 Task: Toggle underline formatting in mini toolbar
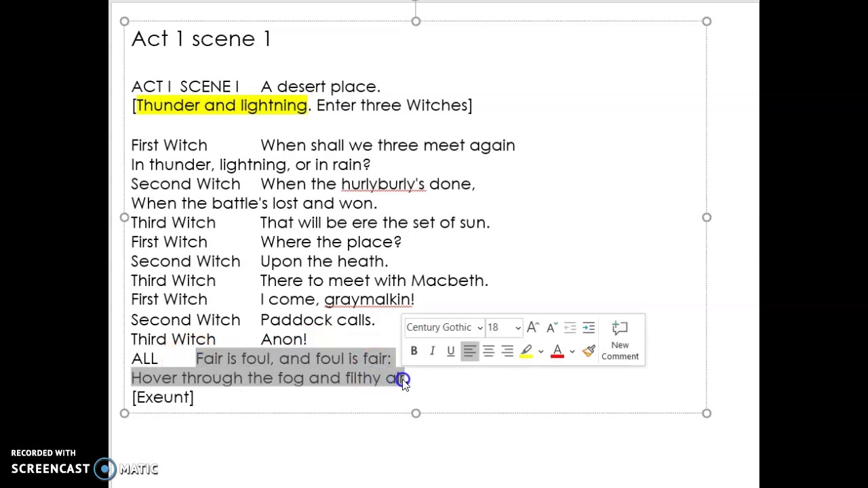(x=450, y=351)
